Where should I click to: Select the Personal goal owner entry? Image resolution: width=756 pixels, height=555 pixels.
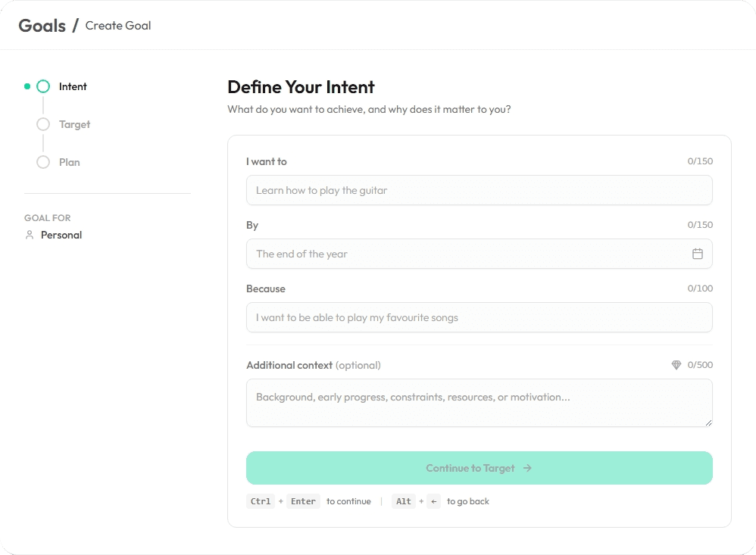[61, 235]
